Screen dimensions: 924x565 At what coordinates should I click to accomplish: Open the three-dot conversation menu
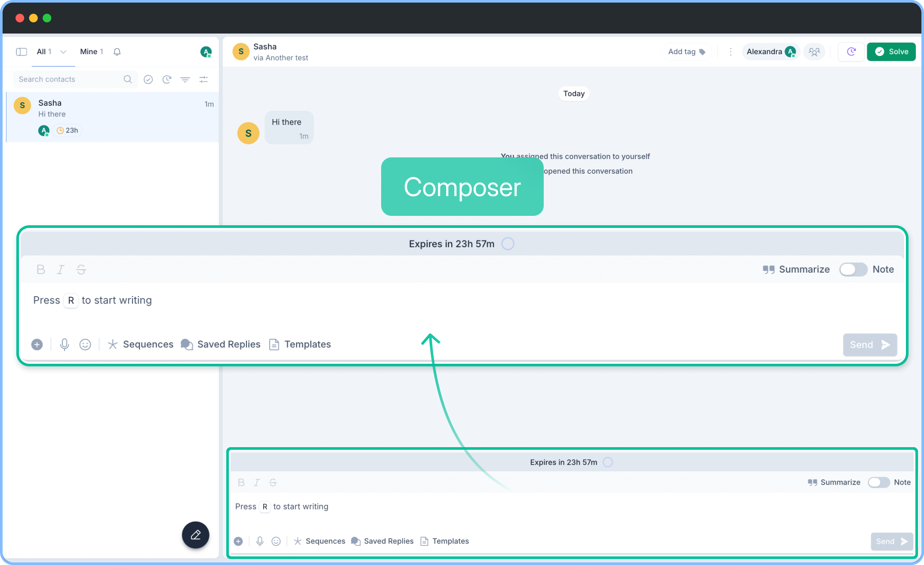(730, 52)
